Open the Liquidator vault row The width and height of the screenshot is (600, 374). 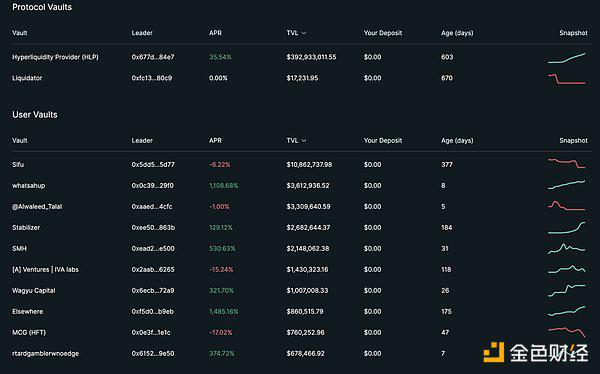[300, 78]
